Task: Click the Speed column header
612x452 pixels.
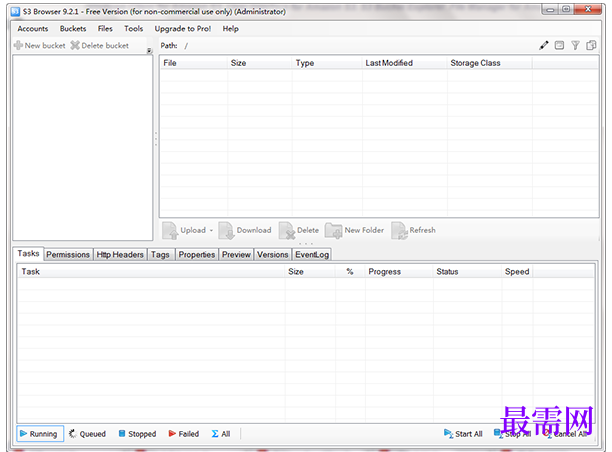Action: [x=517, y=272]
